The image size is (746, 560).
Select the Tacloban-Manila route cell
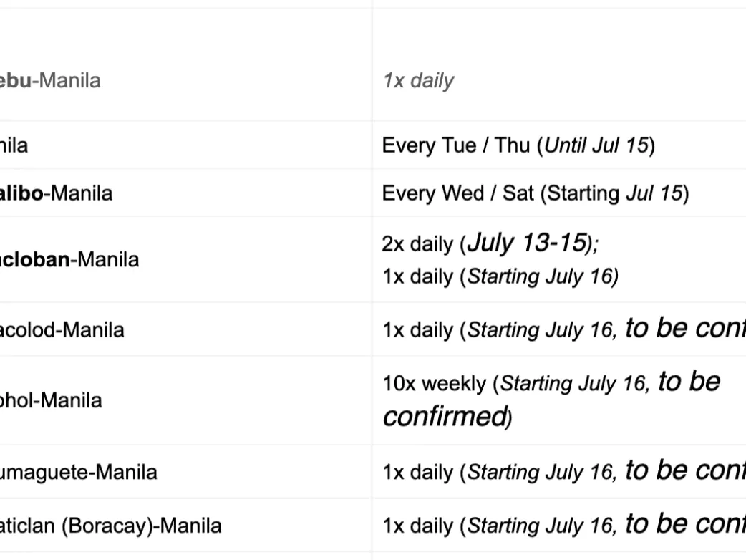69,259
